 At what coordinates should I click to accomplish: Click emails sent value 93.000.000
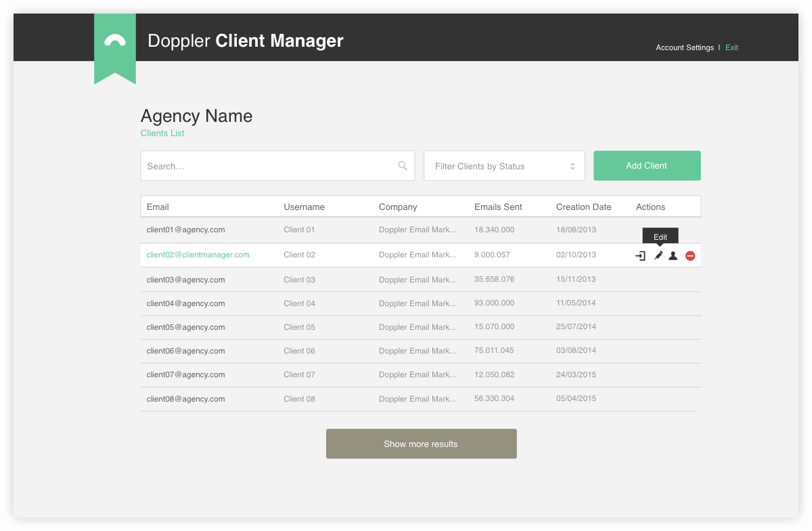(x=495, y=303)
